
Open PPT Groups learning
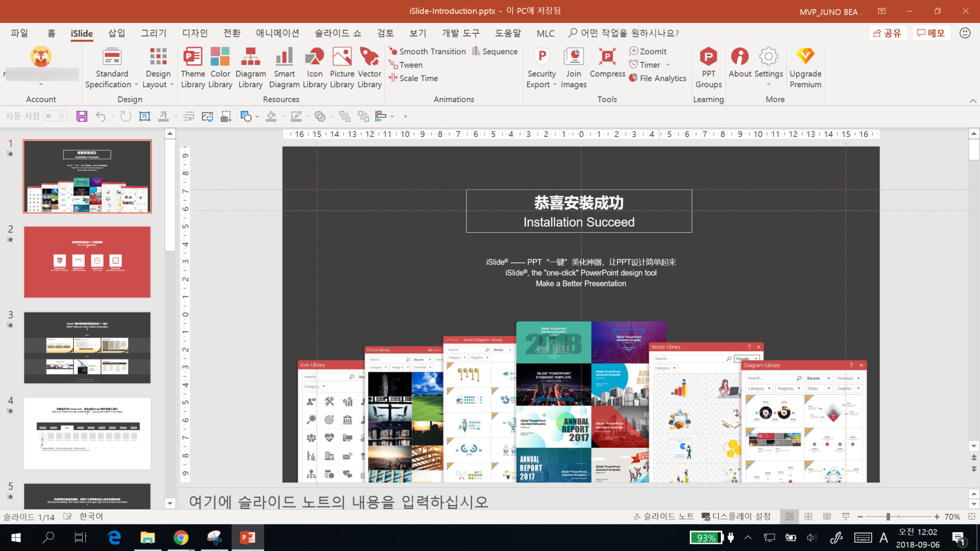(x=709, y=68)
